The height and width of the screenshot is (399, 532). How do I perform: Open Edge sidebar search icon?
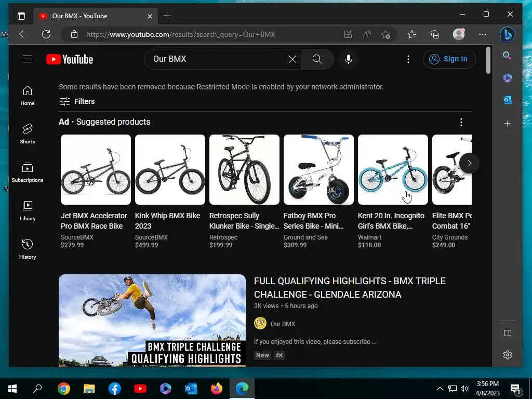(507, 56)
